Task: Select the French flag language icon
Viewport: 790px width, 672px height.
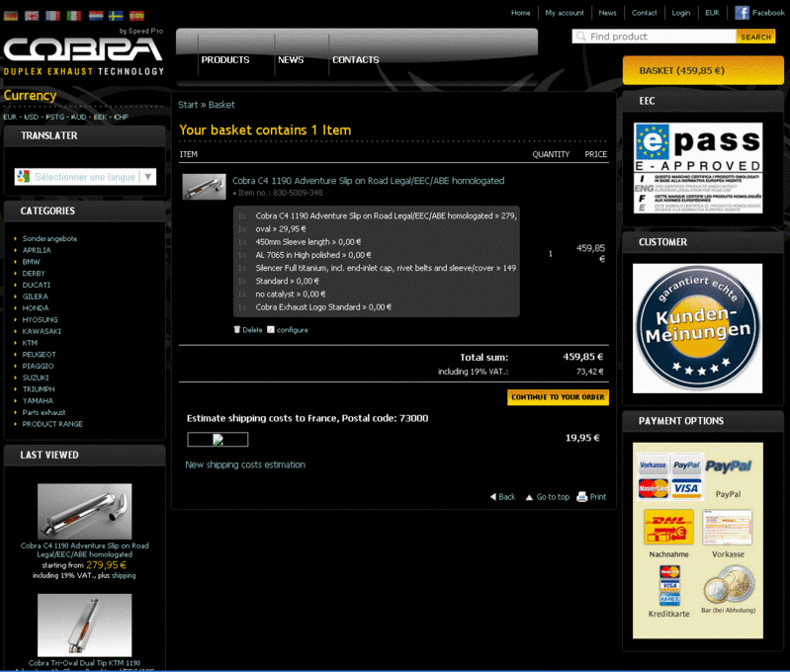Action: [x=53, y=16]
